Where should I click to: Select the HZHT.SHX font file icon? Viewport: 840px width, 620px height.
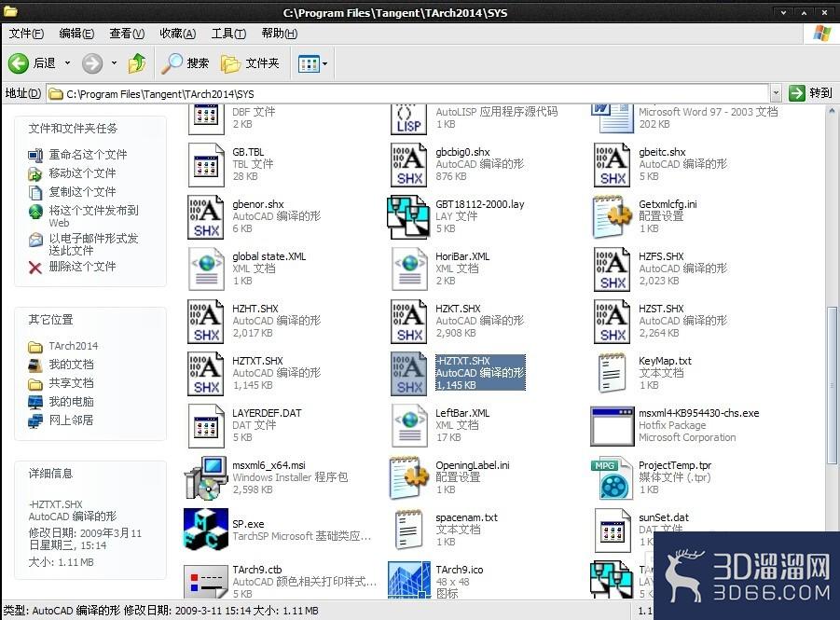pyautogui.click(x=206, y=321)
